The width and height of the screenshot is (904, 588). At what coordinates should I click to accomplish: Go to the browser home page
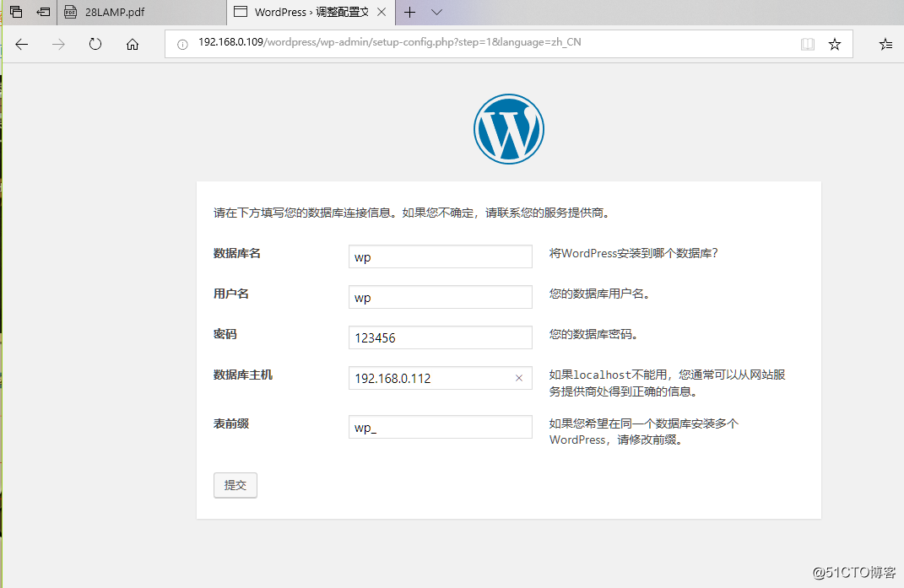pyautogui.click(x=133, y=45)
